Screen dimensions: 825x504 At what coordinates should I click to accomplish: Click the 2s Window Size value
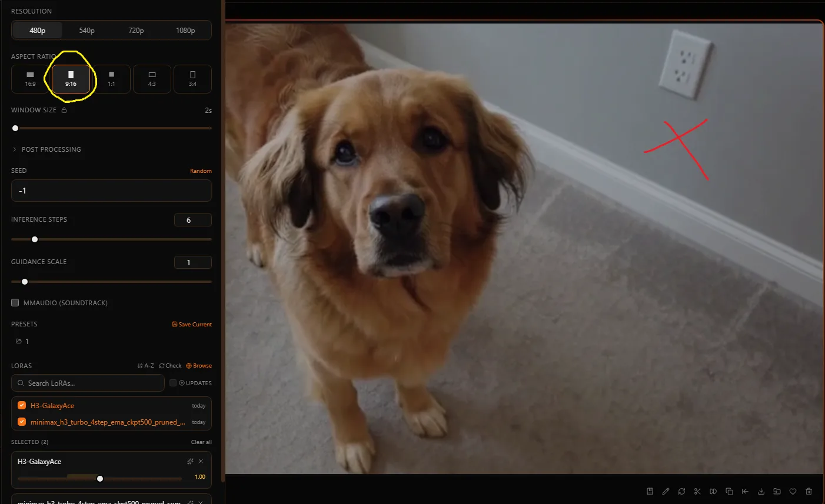pyautogui.click(x=208, y=111)
